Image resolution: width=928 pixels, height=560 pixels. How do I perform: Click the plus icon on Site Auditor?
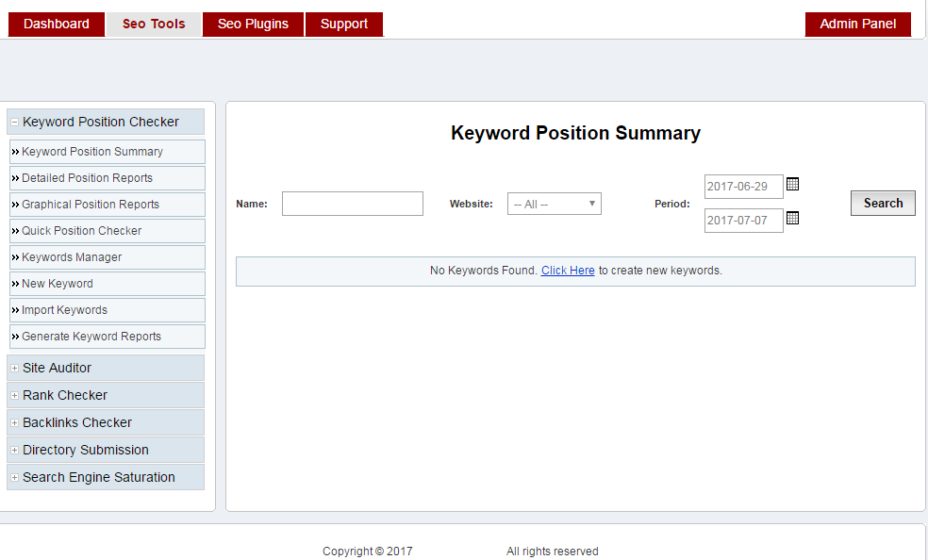(13, 368)
